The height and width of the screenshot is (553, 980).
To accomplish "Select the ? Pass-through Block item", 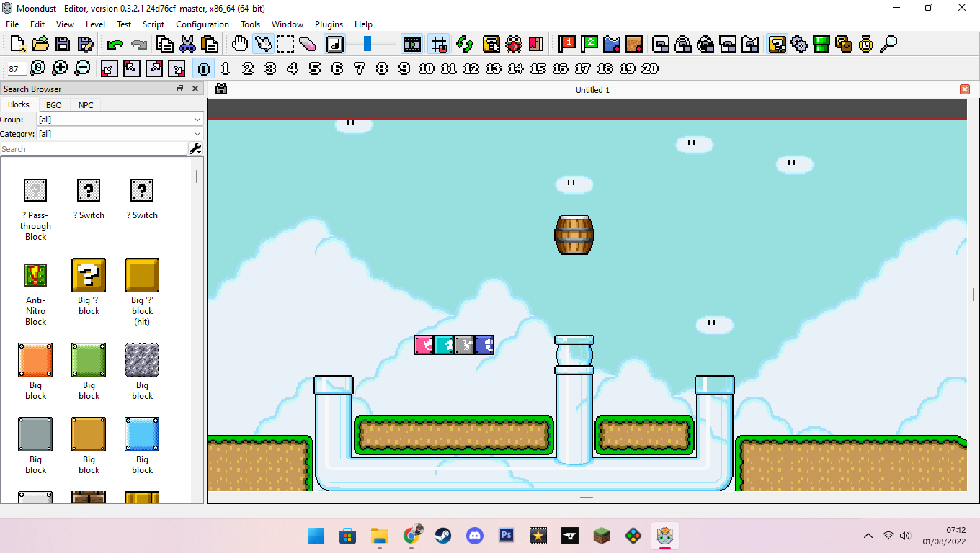I will coord(35,209).
